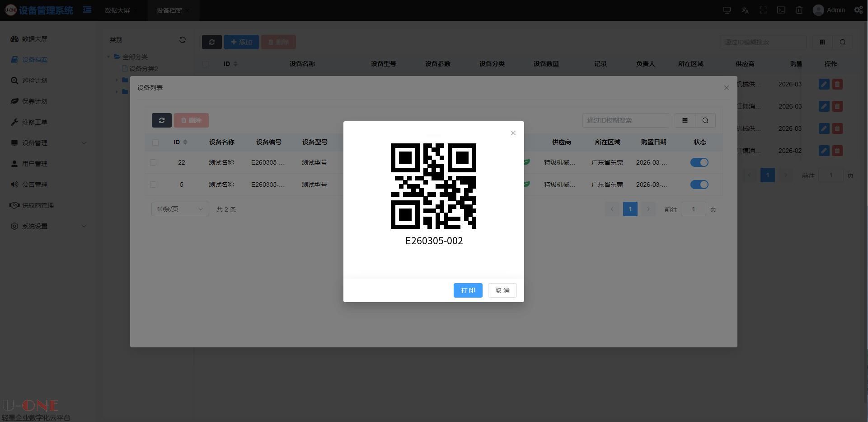
Task: Click the language translation icon in header
Action: 745,10
